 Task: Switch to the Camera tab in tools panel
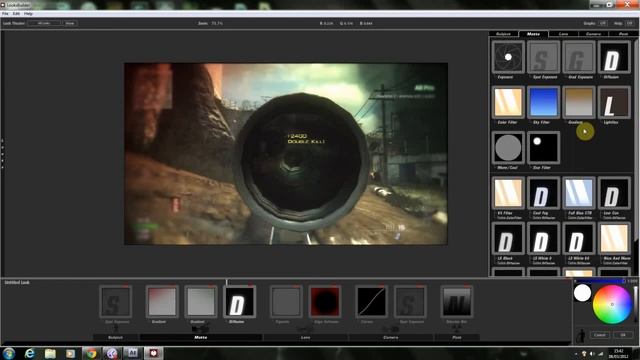click(x=593, y=34)
